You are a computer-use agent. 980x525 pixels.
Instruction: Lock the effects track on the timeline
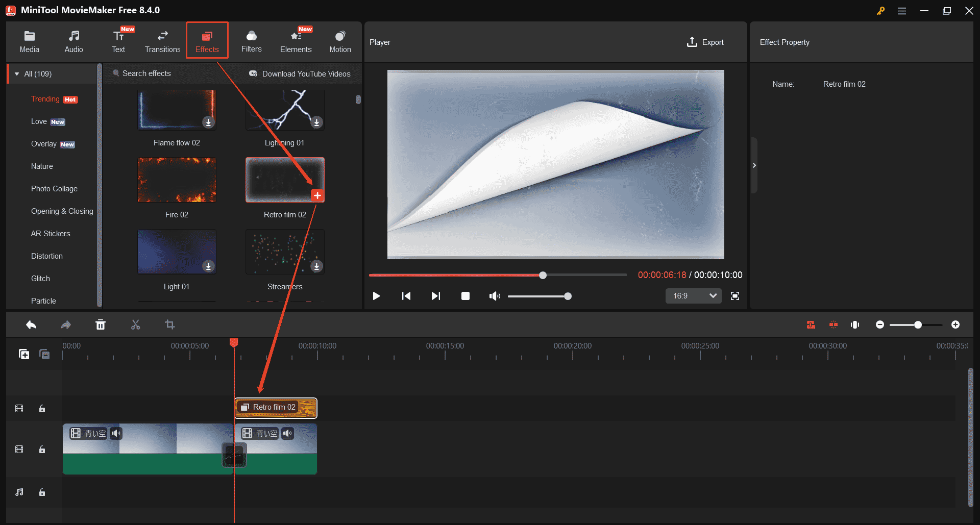(x=42, y=408)
